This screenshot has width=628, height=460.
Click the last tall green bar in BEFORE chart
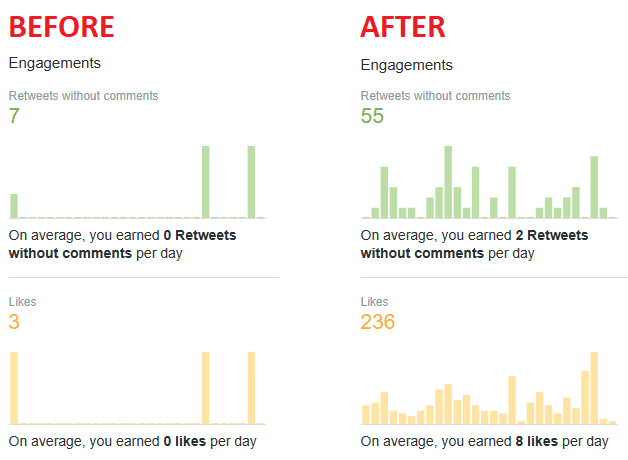251,182
